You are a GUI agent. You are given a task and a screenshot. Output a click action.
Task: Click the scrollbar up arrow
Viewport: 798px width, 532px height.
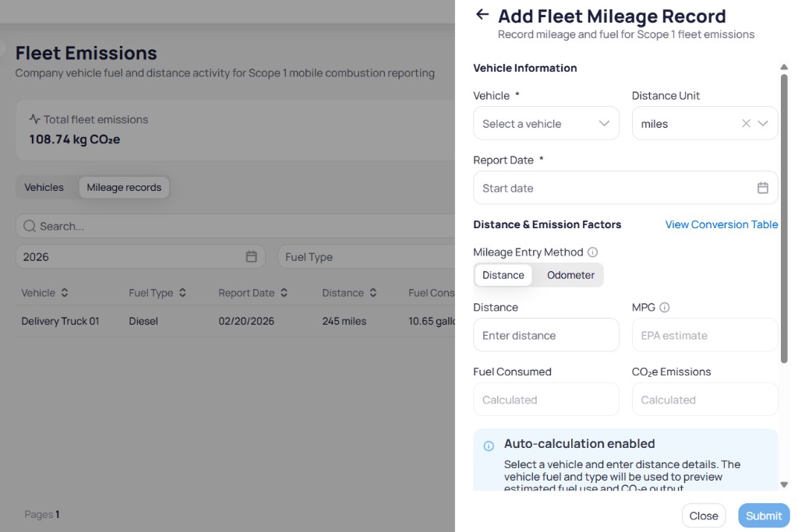click(x=784, y=67)
